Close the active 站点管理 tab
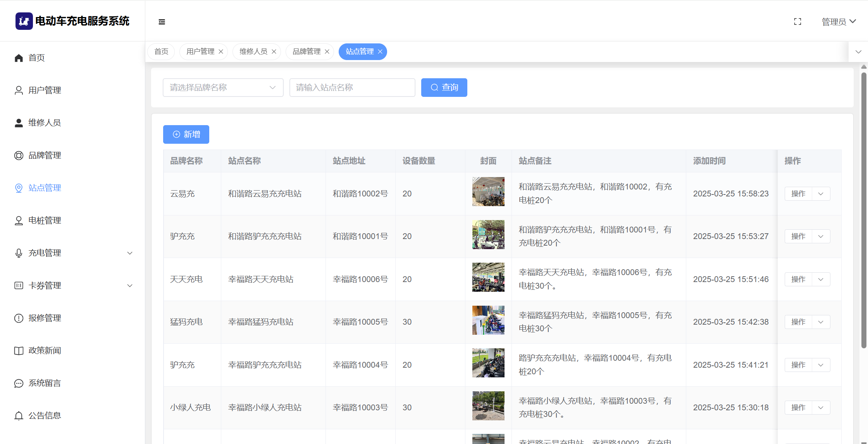This screenshot has height=444, width=868. (x=380, y=52)
